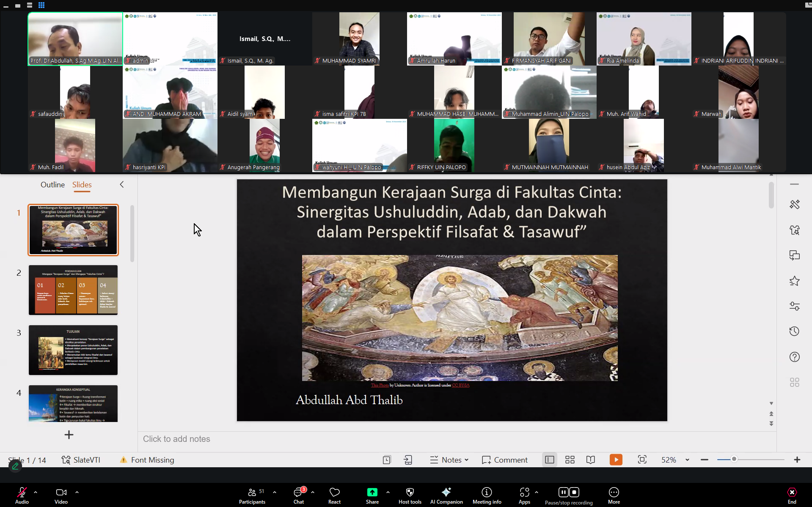The height and width of the screenshot is (507, 812).
Task: Open the Host tools shield icon
Action: [x=410, y=493]
